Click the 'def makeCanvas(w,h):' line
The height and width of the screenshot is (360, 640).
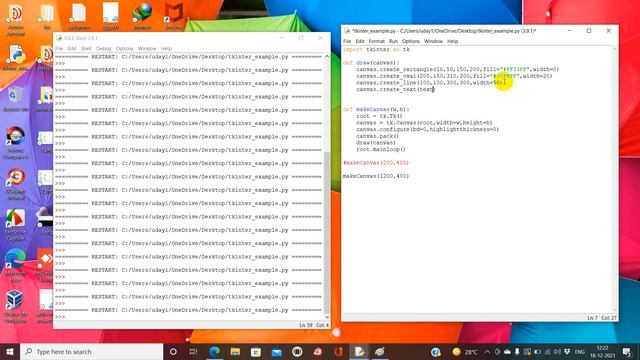376,109
